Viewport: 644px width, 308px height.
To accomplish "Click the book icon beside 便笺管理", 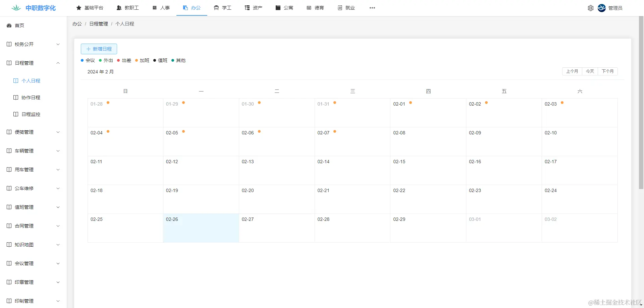I will [x=9, y=132].
